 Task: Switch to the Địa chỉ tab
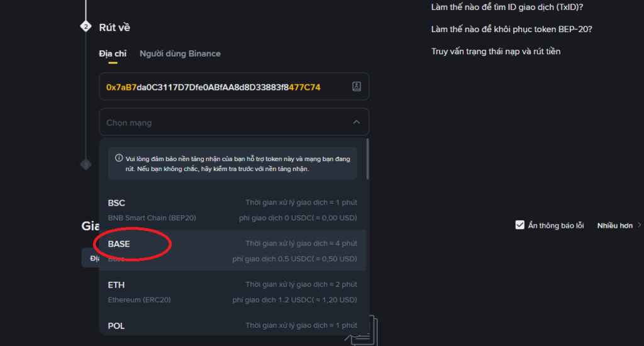point(113,53)
